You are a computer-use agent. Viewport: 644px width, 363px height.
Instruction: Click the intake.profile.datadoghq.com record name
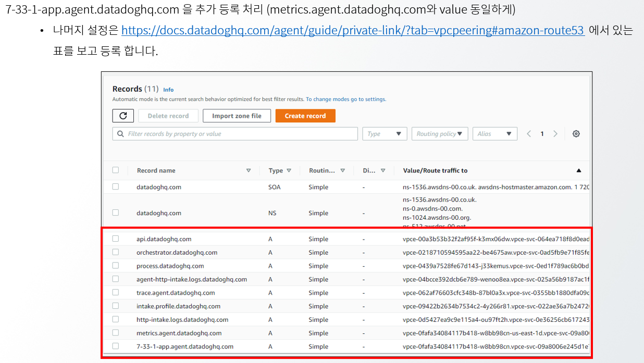pyautogui.click(x=178, y=306)
